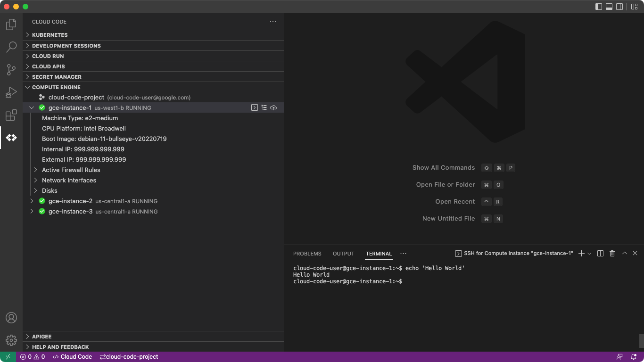Maximize the panel size with caret icon
Viewport: 644px width, 362px height.
pos(624,254)
